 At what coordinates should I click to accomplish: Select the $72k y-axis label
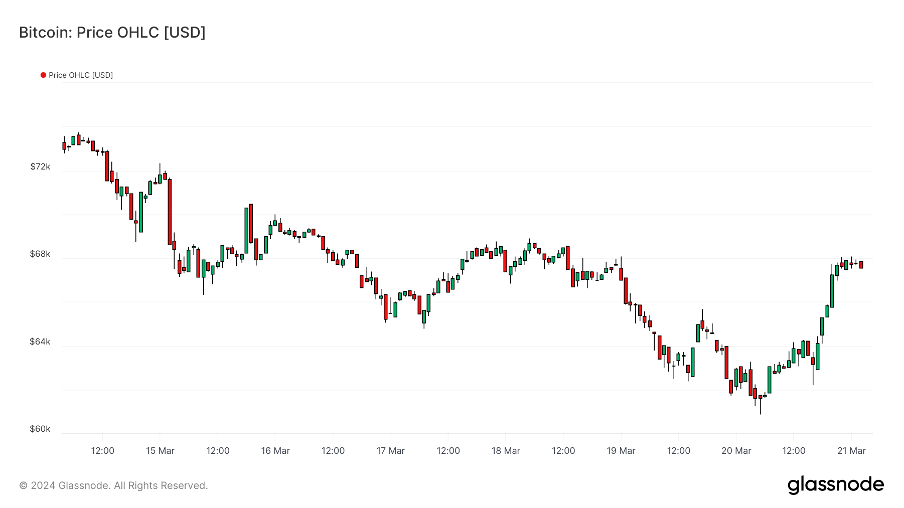[40, 167]
